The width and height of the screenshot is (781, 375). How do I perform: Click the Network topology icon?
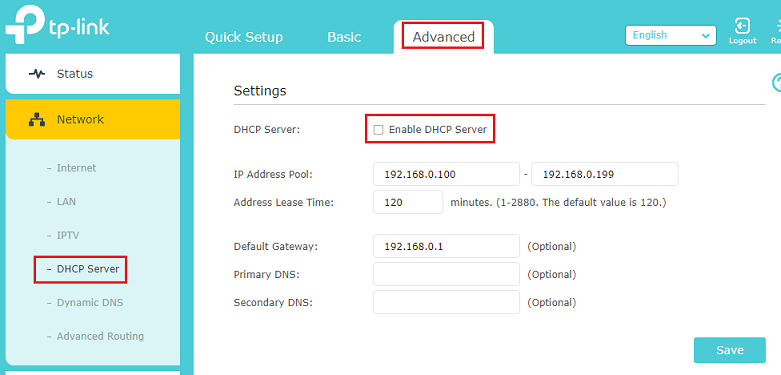coord(37,120)
